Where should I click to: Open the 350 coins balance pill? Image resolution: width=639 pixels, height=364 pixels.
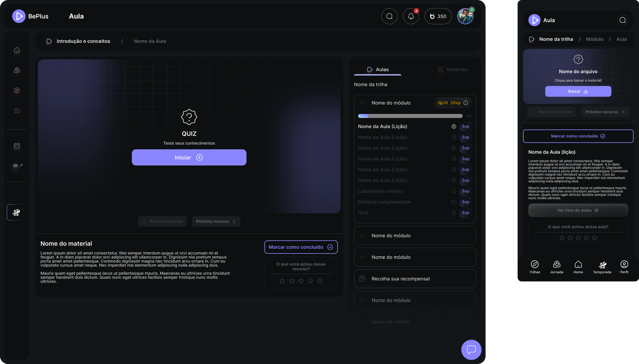coord(438,16)
